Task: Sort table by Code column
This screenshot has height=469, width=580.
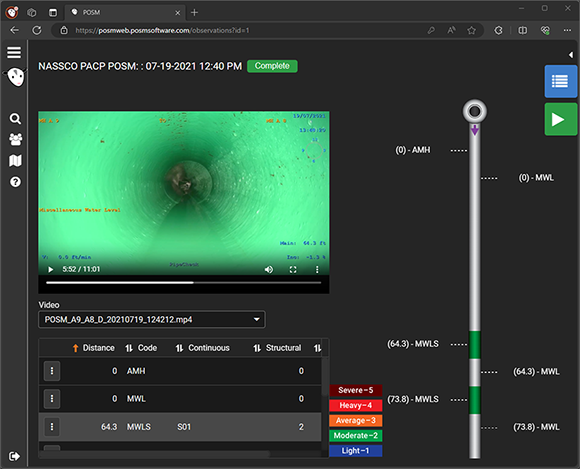Action: pyautogui.click(x=141, y=348)
